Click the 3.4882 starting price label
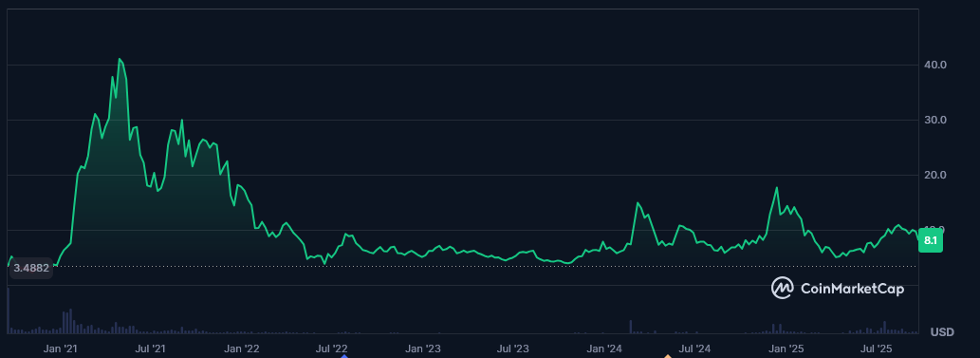980x358 pixels. (x=31, y=268)
